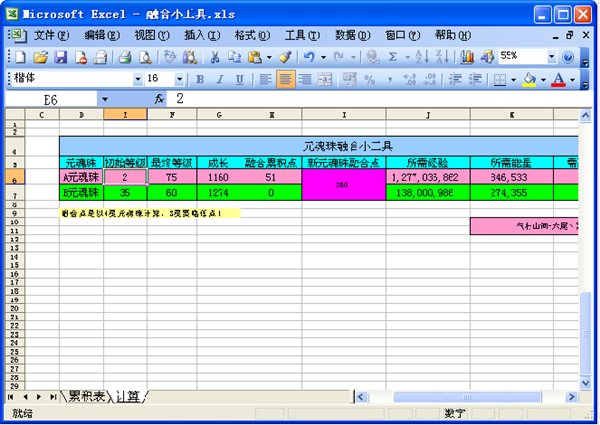Apply the yellow Fill Color bucket
The width and height of the screenshot is (600, 425).
coord(529,80)
